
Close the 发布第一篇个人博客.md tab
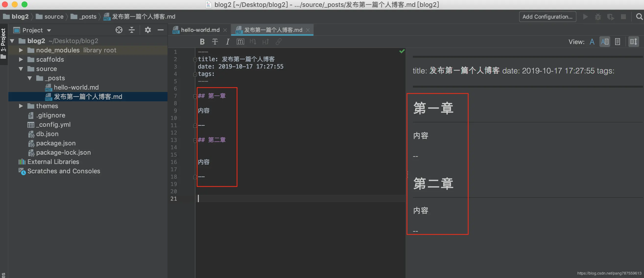click(308, 30)
